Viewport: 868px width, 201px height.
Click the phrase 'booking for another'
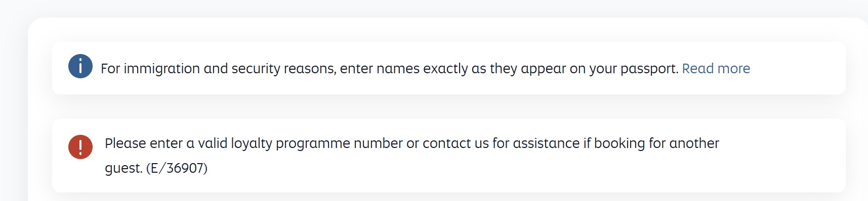pyautogui.click(x=656, y=143)
